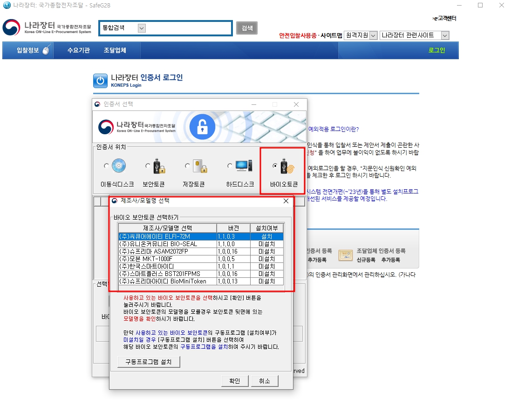Select row (주)씨큐어에이티 ELFI-72M
Viewport: 511px width, 420px height.
pos(201,236)
